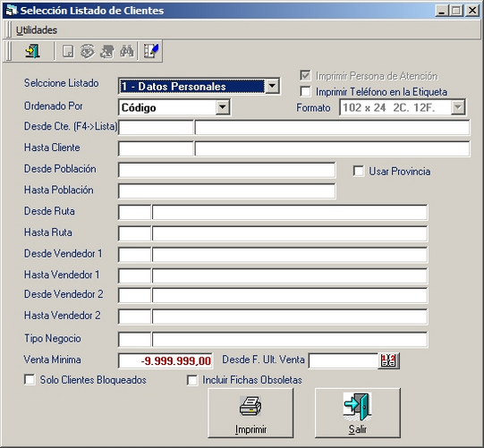The width and height of the screenshot is (484, 448).
Task: Click the grayed person toolbar icon left of binoculars
Action: (107, 51)
